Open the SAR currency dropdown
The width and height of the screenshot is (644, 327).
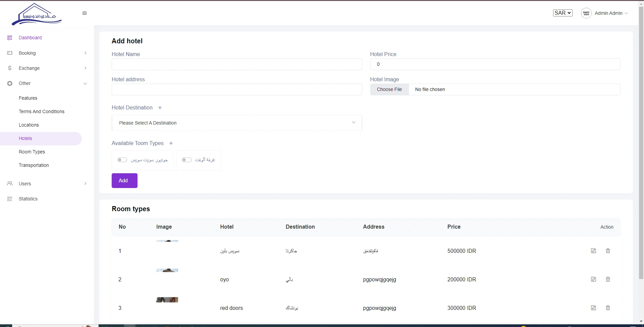pyautogui.click(x=562, y=13)
